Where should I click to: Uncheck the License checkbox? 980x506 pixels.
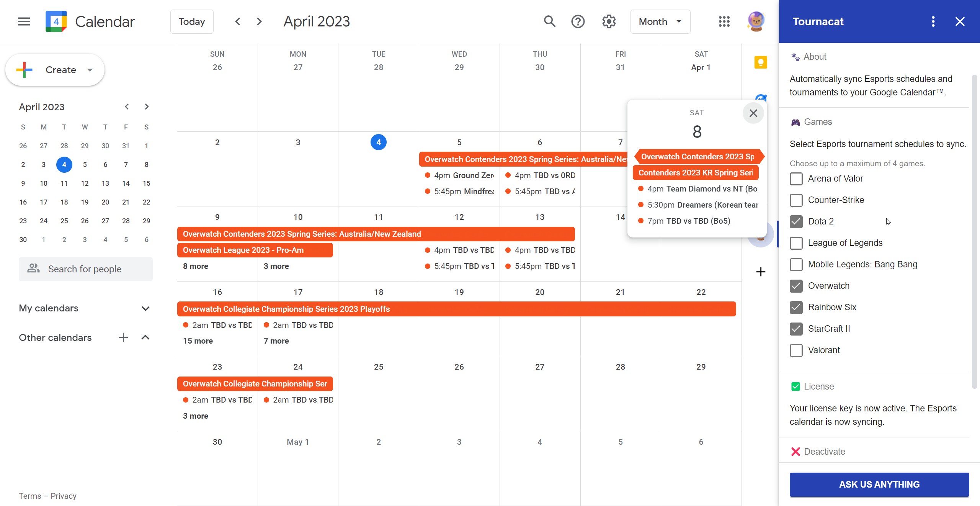pos(796,386)
